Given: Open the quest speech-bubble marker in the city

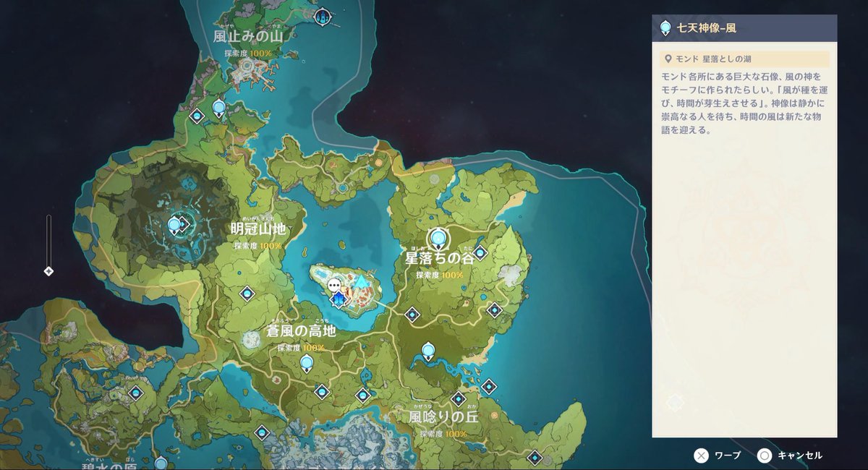Looking at the screenshot, I should pos(335,286).
